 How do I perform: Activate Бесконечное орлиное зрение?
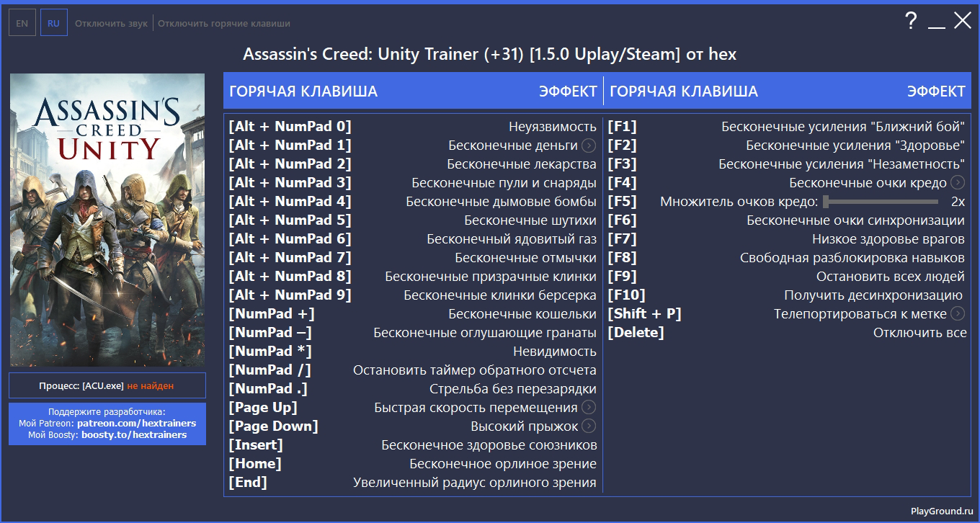(503, 464)
